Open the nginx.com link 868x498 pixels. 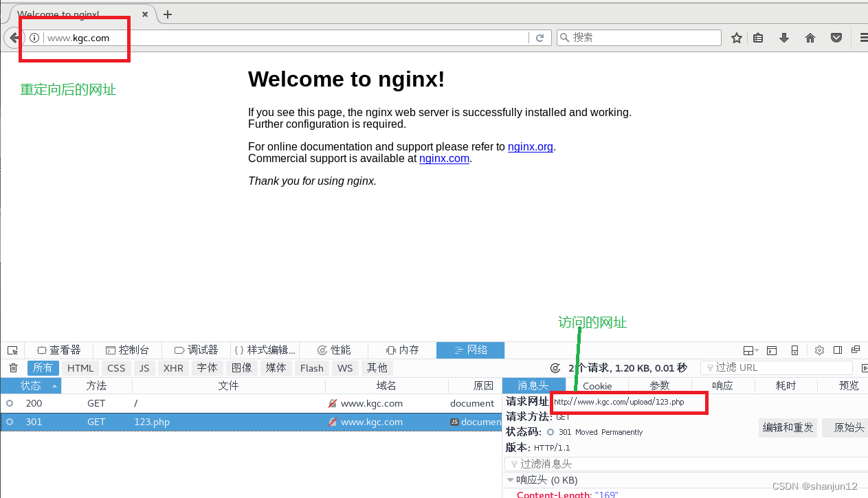click(x=444, y=158)
